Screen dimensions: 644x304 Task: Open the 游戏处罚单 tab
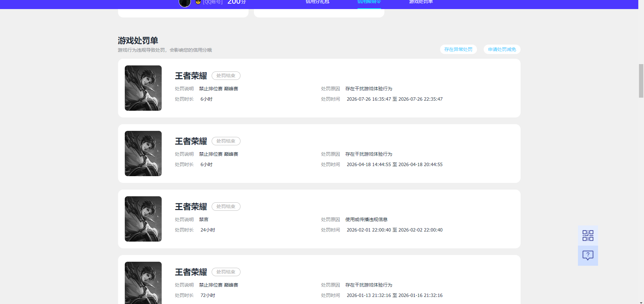coord(421,2)
